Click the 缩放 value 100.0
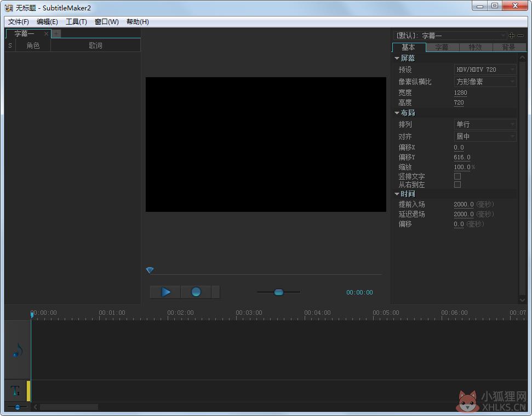This screenshot has width=532, height=416. pyautogui.click(x=462, y=167)
